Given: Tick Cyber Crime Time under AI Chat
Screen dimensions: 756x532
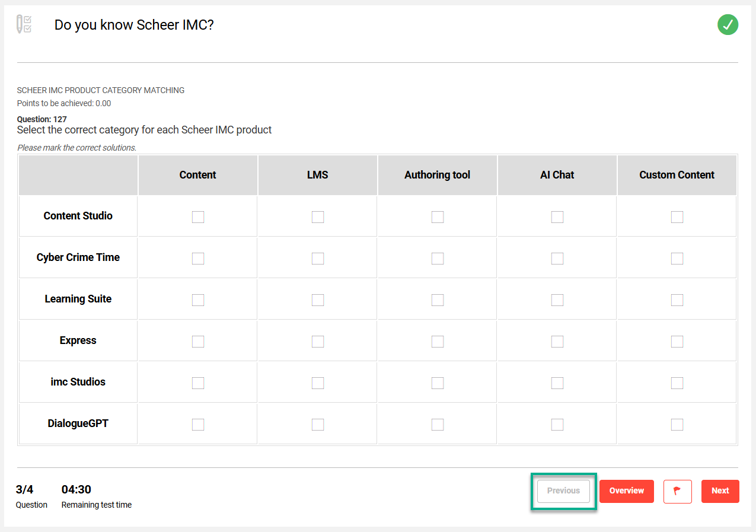Looking at the screenshot, I should [x=557, y=259].
